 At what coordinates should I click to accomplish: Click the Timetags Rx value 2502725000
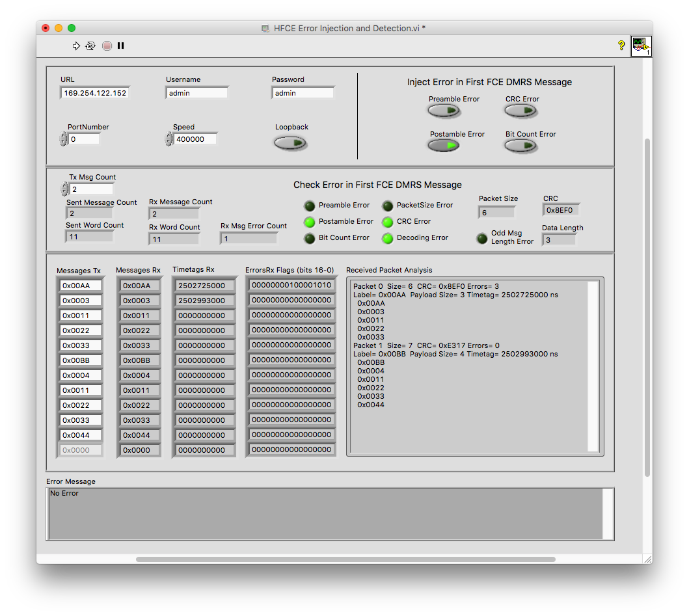(204, 286)
